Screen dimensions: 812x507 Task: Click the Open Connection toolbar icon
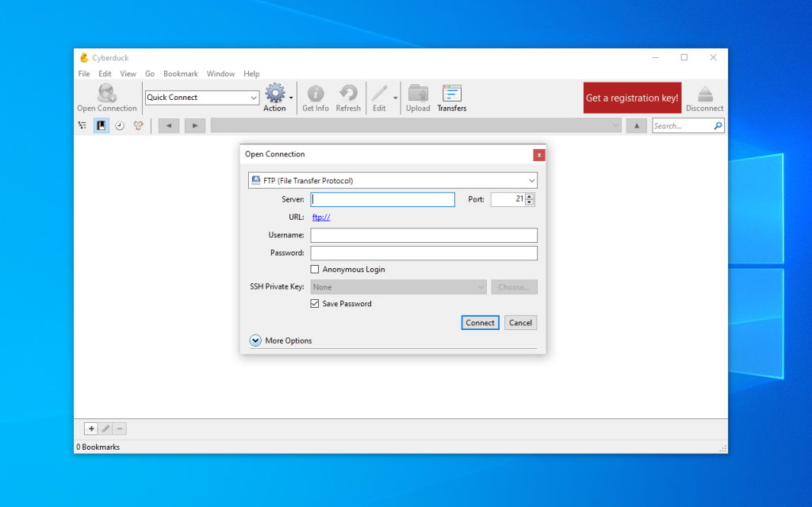(106, 94)
